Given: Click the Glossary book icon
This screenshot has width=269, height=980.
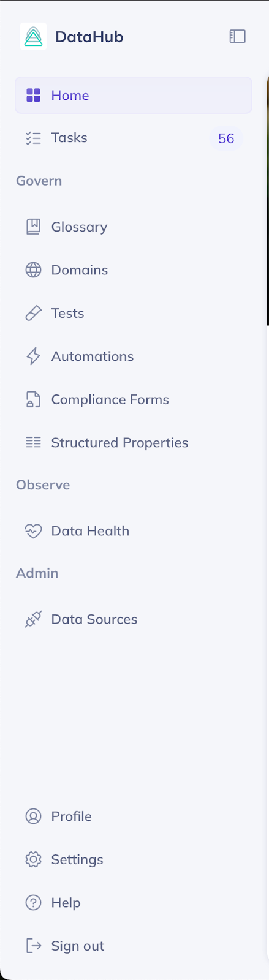Looking at the screenshot, I should (x=33, y=227).
